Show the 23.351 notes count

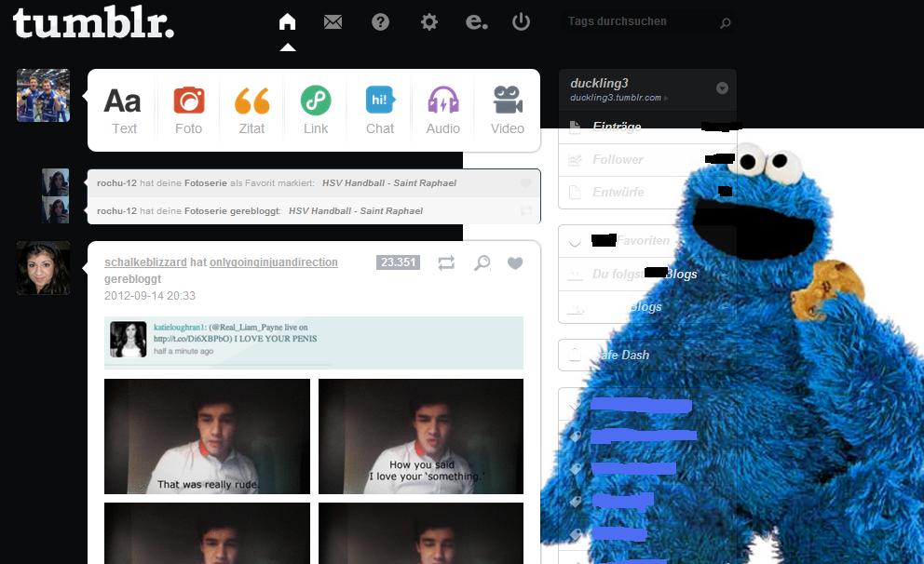point(398,262)
